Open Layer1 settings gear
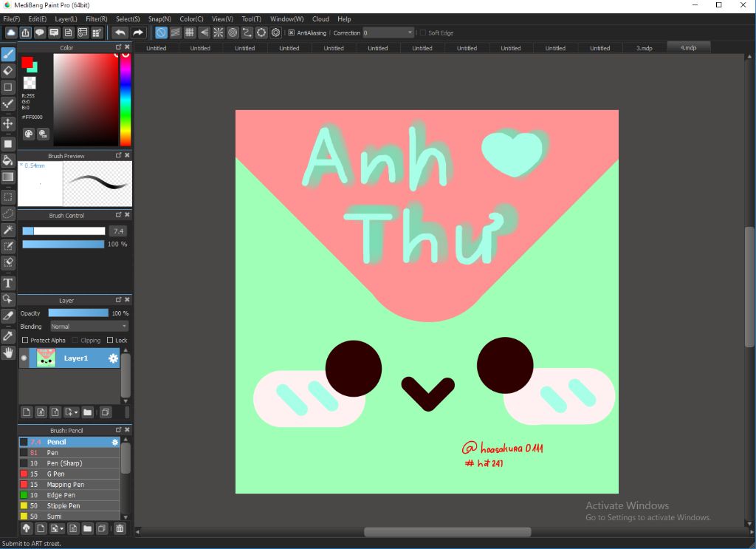The image size is (756, 549). pyautogui.click(x=113, y=358)
